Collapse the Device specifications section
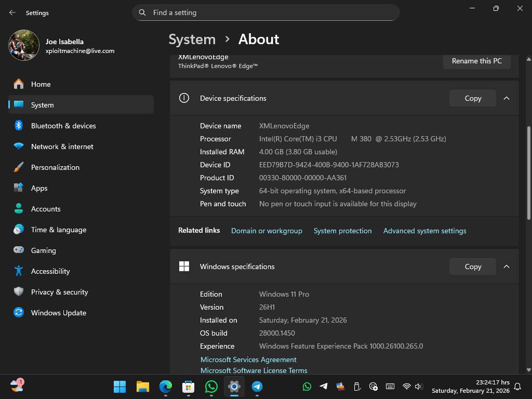 507,98
